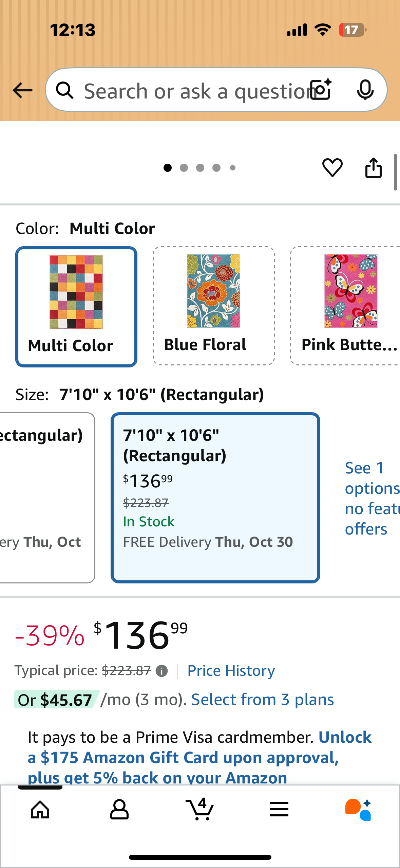Image resolution: width=400 pixels, height=868 pixels.
Task: Tap Select from 3 plans
Action: [262, 699]
